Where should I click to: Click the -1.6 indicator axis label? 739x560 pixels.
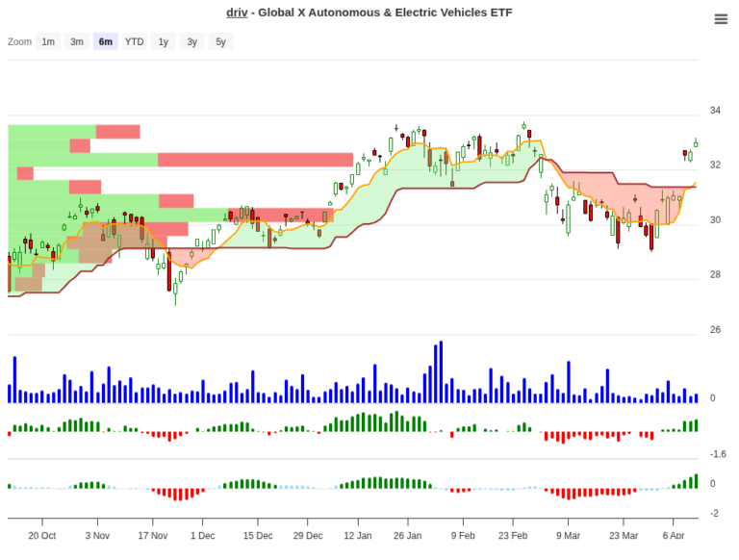[718, 454]
